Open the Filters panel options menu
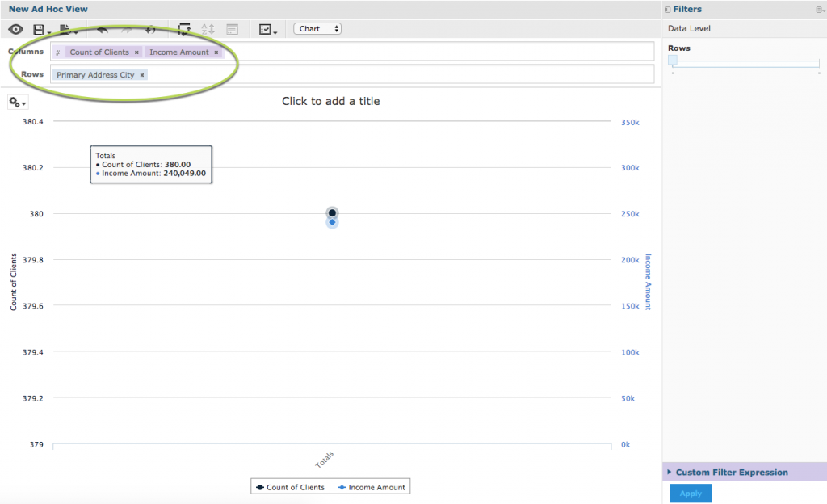 [821, 8]
